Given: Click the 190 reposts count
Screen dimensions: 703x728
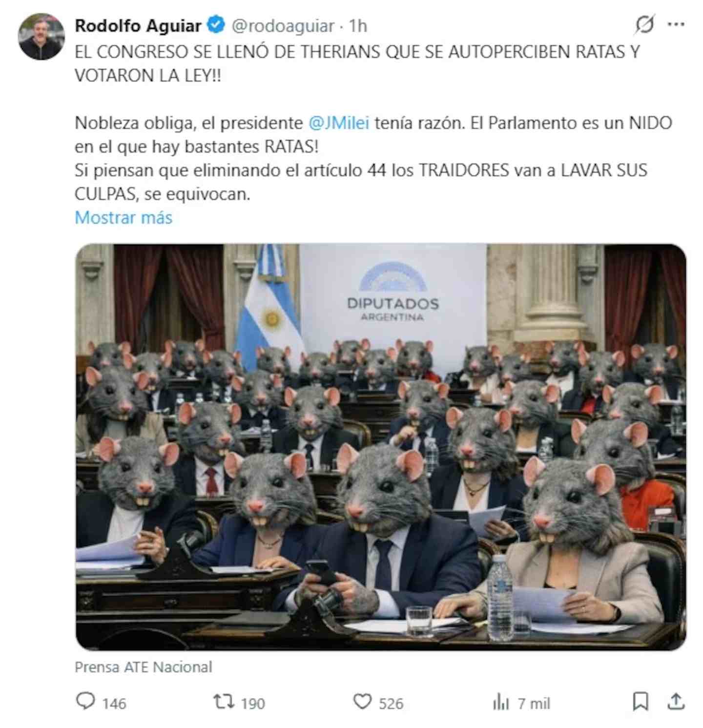Looking at the screenshot, I should [253, 704].
